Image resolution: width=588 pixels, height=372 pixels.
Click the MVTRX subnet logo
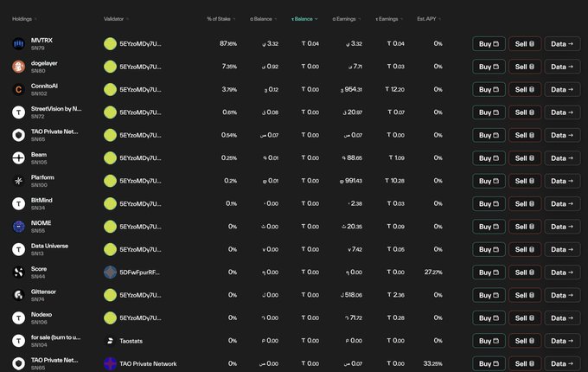(18, 44)
